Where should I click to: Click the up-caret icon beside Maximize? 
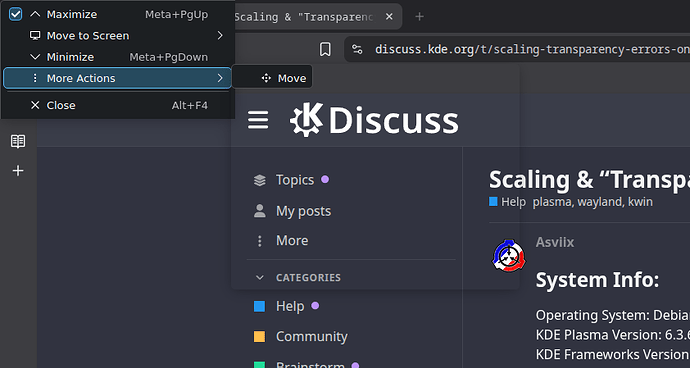35,14
